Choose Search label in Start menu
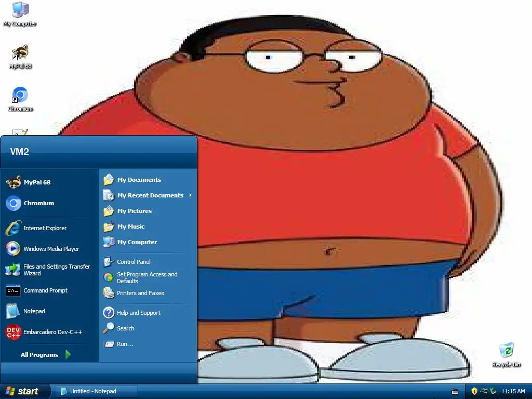This screenshot has width=532, height=399. tap(126, 328)
